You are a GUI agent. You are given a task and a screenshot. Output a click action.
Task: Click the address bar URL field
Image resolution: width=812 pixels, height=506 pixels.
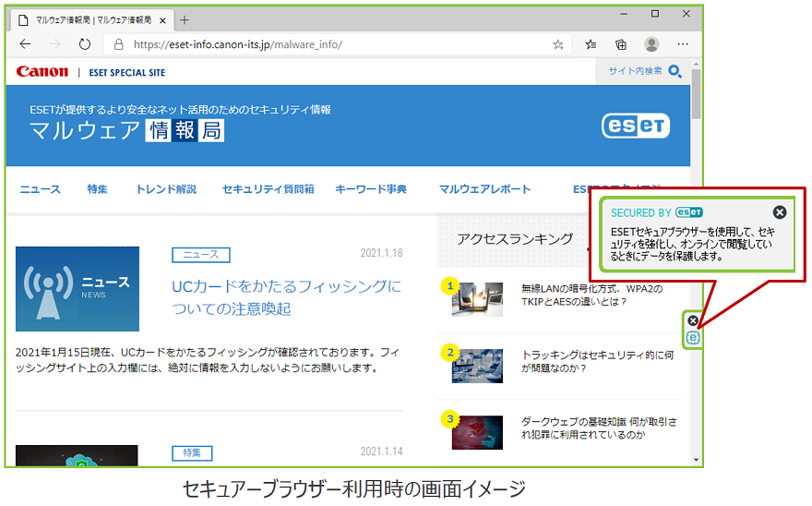[x=332, y=44]
